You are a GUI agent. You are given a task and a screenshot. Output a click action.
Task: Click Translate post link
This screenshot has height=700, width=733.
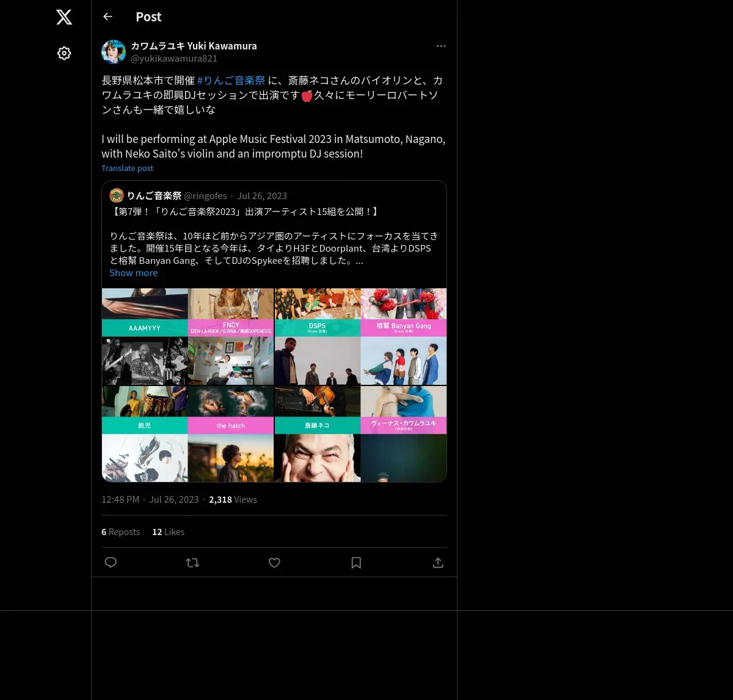click(127, 168)
